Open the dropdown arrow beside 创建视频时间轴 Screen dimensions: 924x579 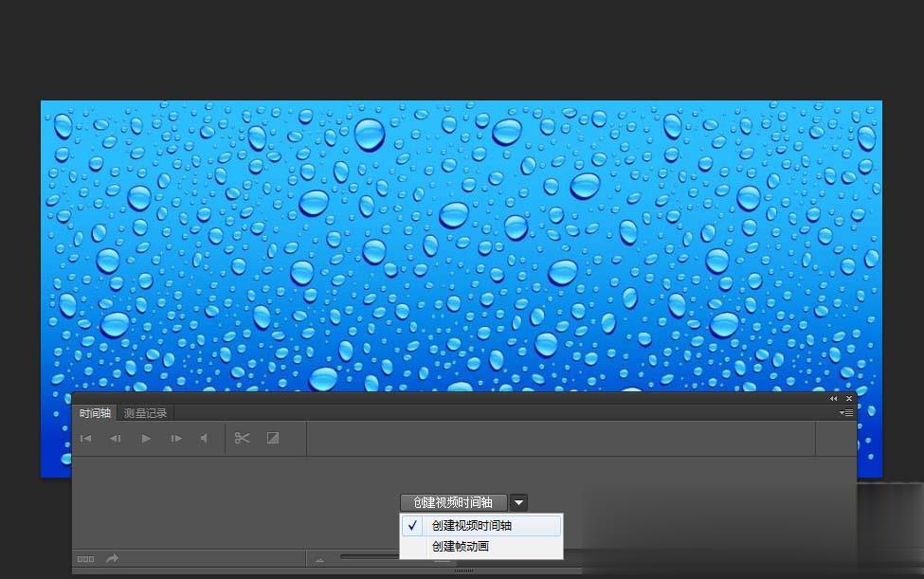point(519,502)
